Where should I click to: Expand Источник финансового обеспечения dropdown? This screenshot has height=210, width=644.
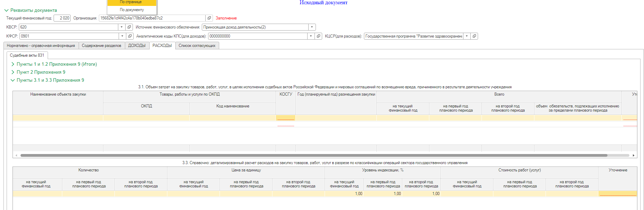point(312,27)
